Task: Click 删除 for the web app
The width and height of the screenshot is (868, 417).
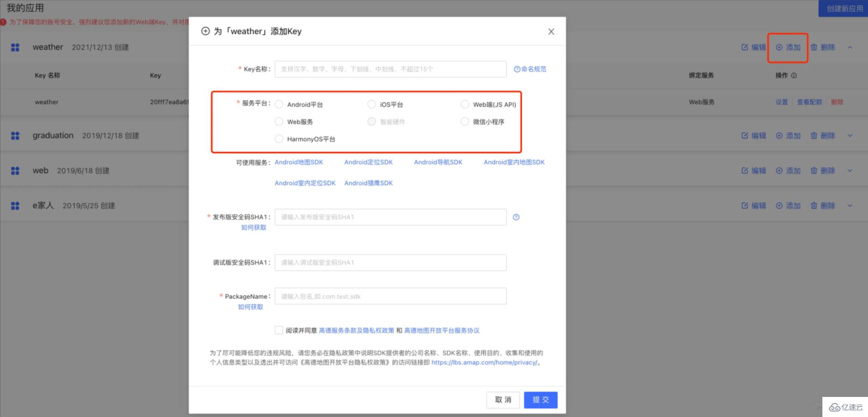Action: 823,170
